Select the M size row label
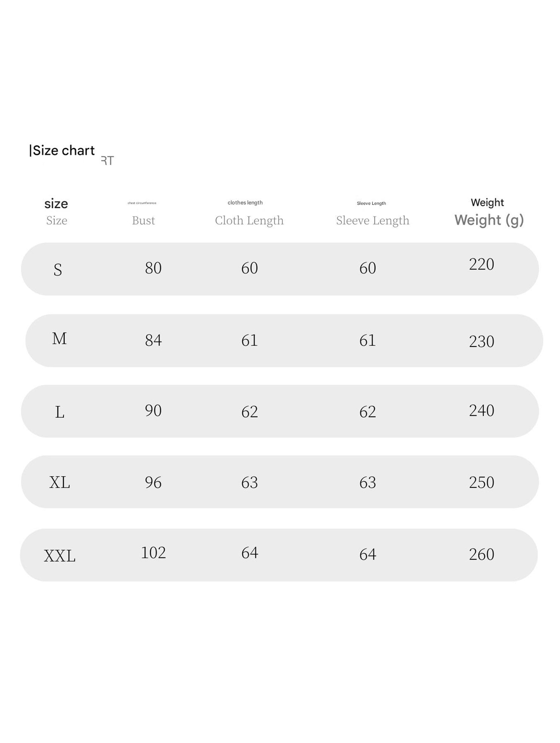This screenshot has width=560, height=743. [59, 339]
